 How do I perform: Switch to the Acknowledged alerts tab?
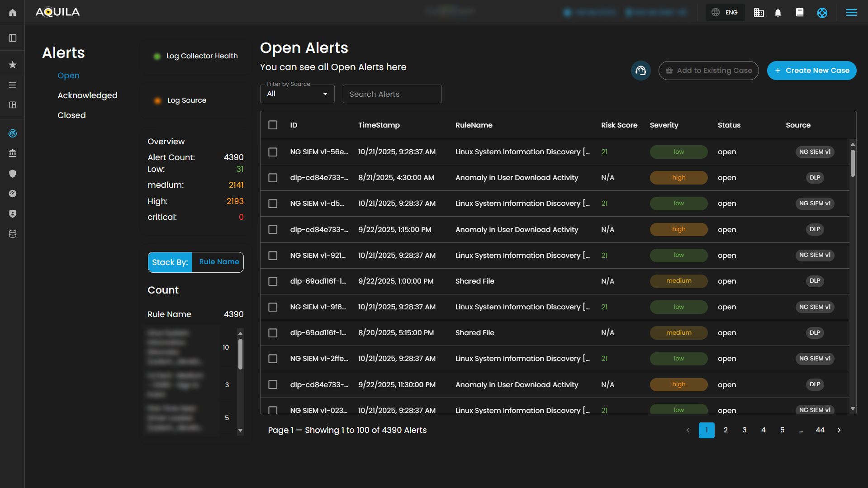[x=87, y=95]
